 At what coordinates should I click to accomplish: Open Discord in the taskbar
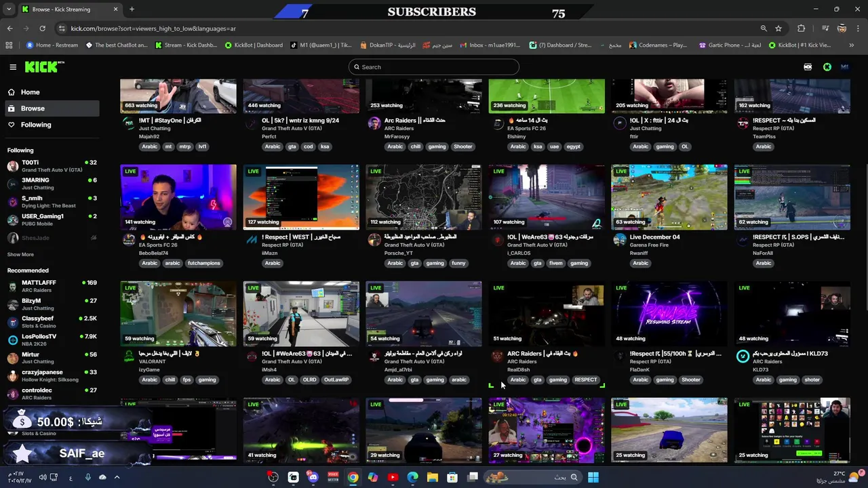coord(313,477)
